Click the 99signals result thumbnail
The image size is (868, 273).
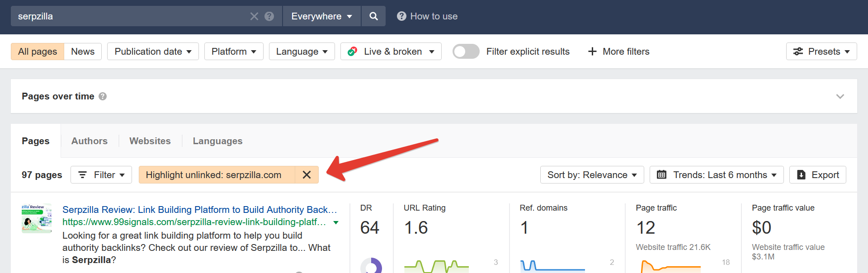(x=37, y=218)
